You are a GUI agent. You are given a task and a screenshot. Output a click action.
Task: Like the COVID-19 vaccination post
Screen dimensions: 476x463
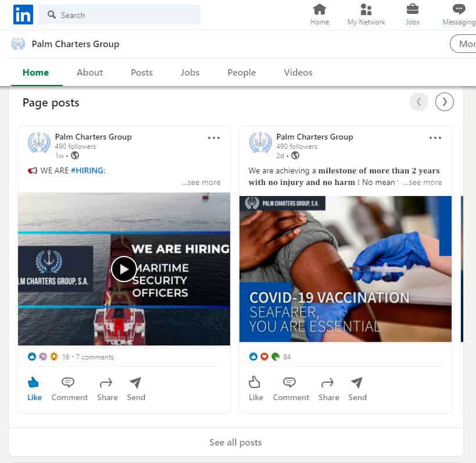click(x=256, y=389)
